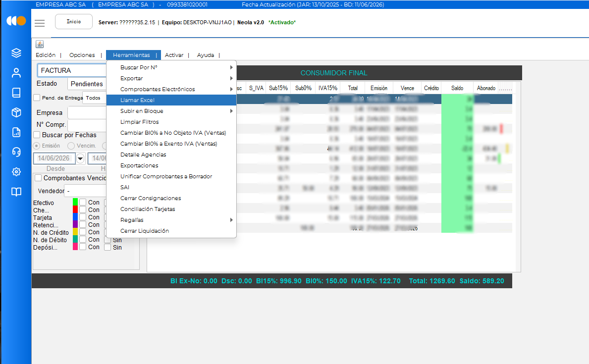Open the FACTURA document type dropdown

tap(72, 70)
